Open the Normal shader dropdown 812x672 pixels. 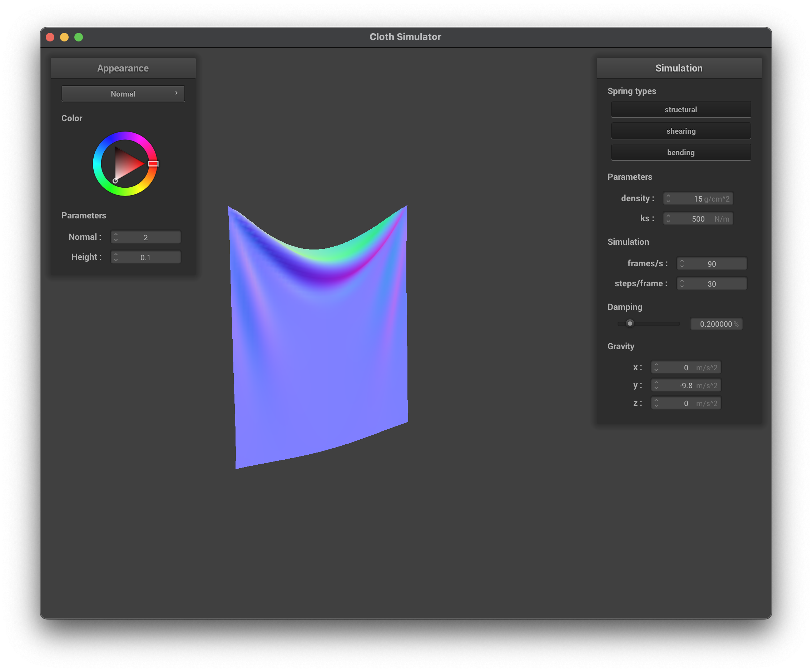[x=123, y=94]
